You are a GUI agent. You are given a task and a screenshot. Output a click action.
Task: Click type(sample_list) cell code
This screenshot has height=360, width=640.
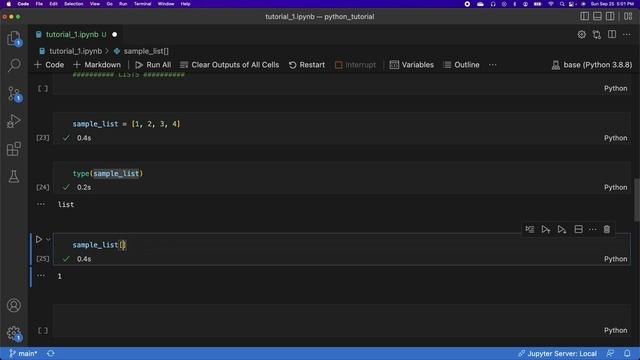[108, 174]
